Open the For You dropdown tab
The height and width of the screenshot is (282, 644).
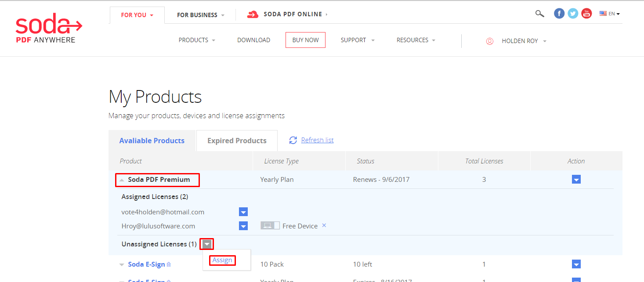click(x=137, y=15)
